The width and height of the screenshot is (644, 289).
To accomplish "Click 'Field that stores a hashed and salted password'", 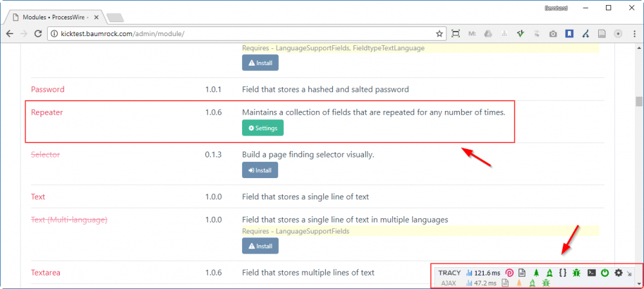I will 325,89.
